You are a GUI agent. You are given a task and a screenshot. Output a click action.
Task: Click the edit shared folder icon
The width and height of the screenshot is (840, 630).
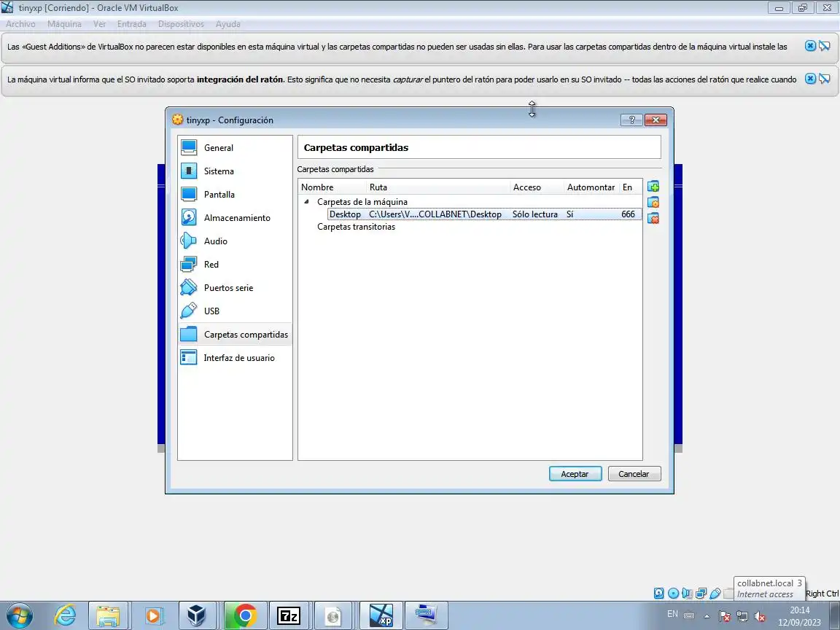[x=653, y=203]
